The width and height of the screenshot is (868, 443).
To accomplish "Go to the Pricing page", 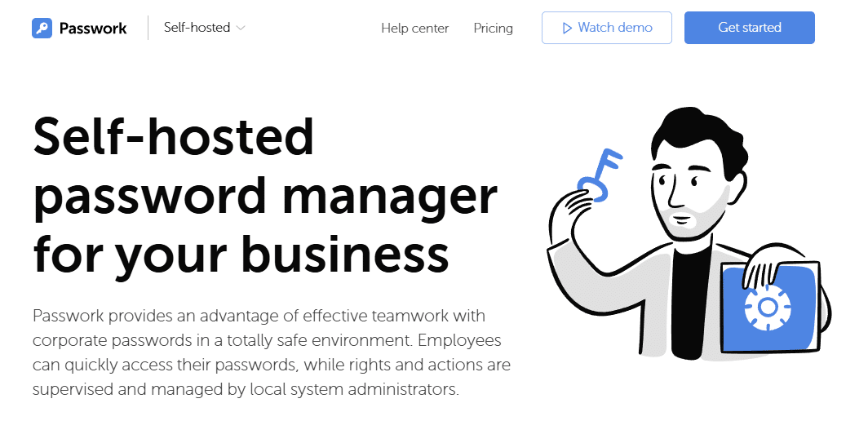I will [x=494, y=29].
